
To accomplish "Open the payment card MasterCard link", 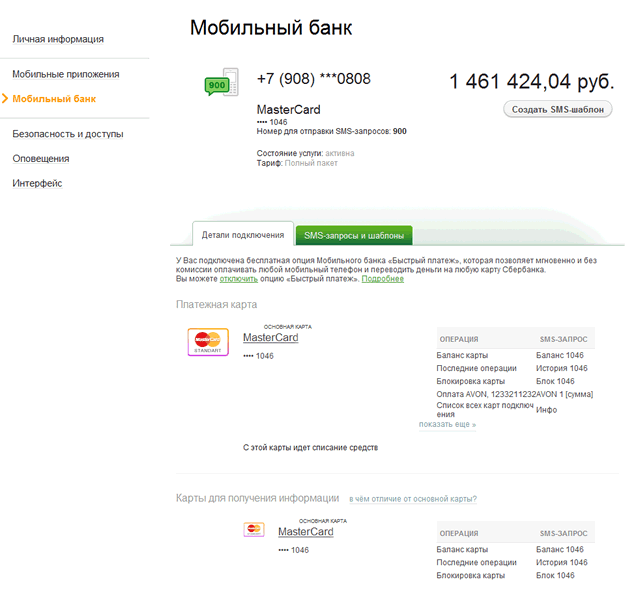I will click(271, 338).
